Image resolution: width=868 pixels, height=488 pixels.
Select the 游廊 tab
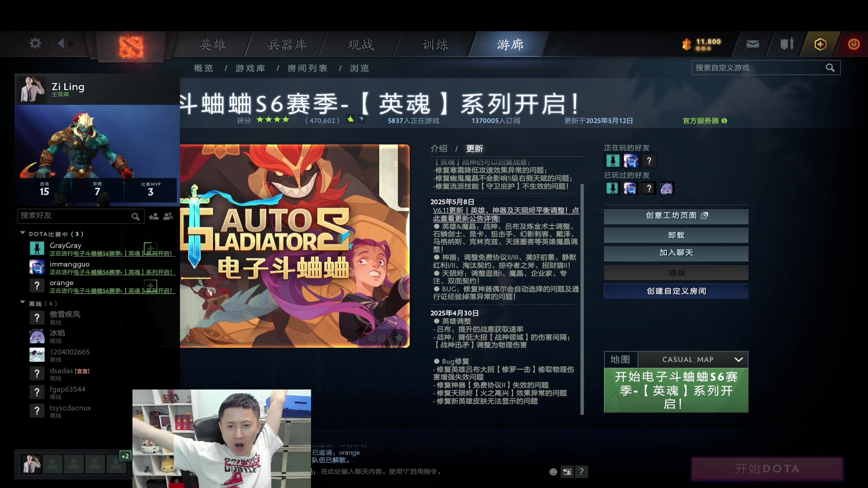point(510,44)
